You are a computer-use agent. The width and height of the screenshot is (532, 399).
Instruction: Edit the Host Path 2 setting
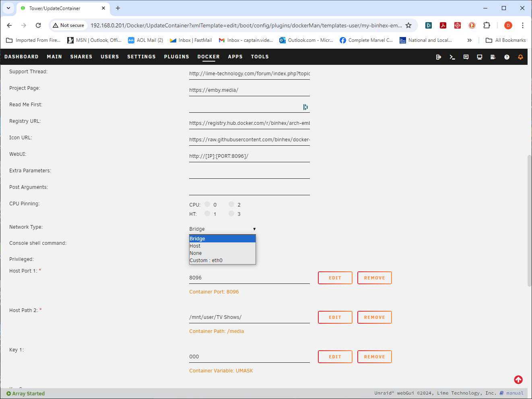[x=335, y=317]
